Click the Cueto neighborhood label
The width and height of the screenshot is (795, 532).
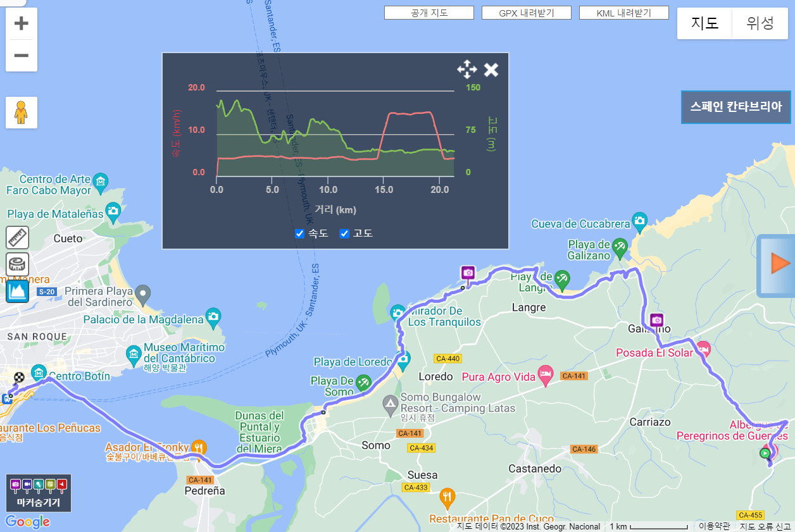[68, 238]
